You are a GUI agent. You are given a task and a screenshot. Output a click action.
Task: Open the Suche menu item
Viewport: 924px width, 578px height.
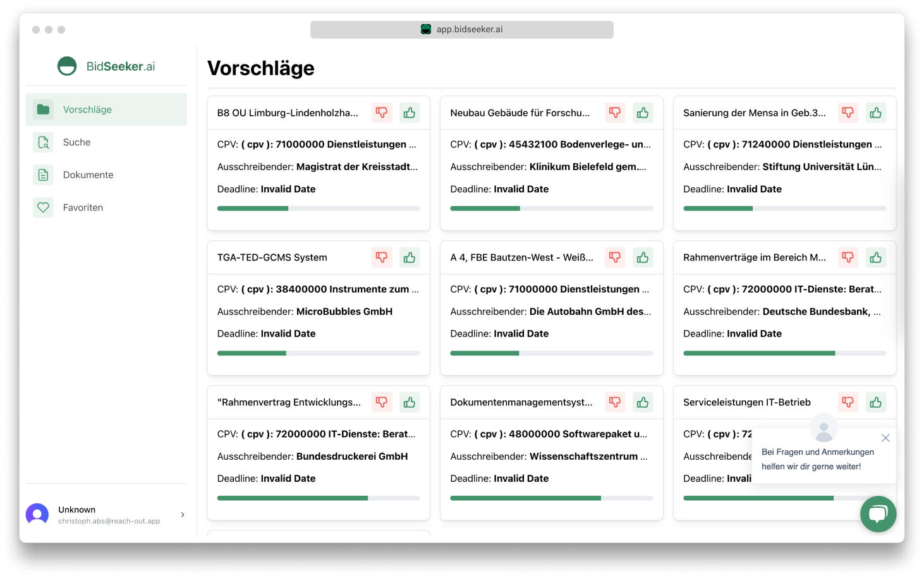tap(76, 142)
